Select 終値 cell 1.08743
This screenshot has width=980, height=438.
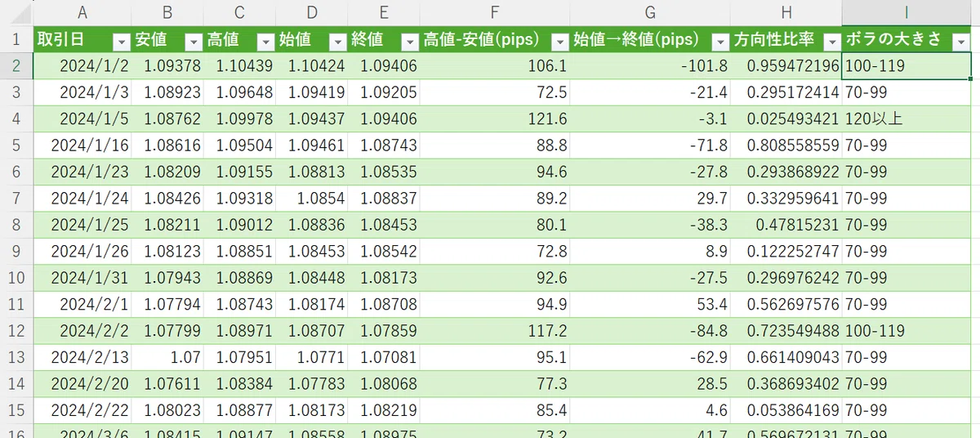[383, 145]
